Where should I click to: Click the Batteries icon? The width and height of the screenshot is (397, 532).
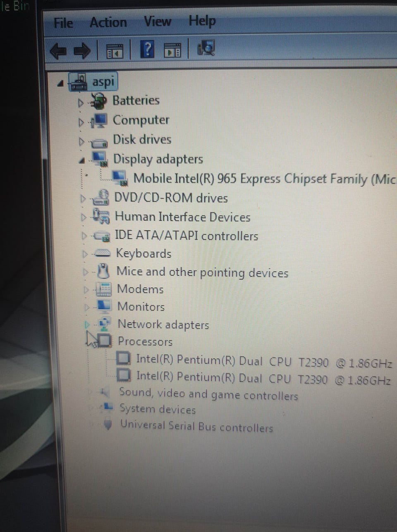(98, 101)
